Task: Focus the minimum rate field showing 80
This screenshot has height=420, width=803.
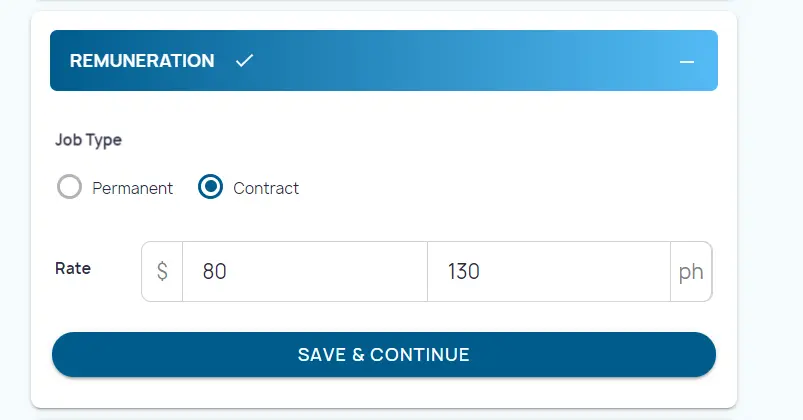Action: click(305, 271)
